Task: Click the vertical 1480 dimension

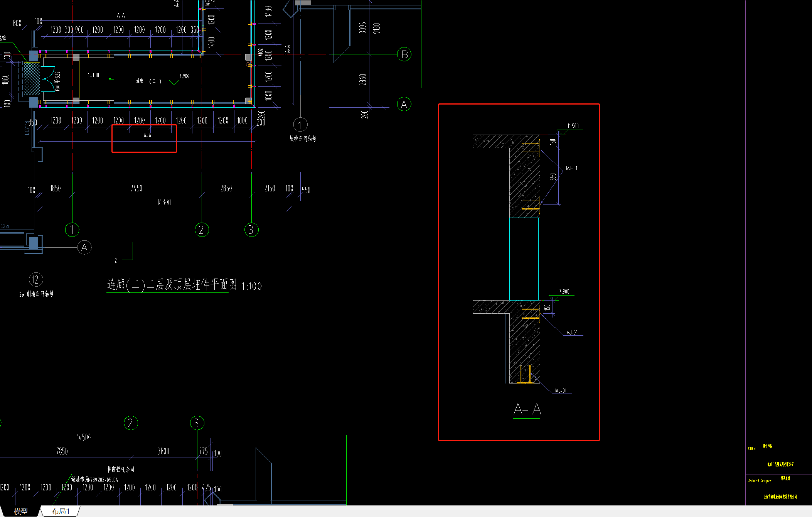Action: pos(269,11)
